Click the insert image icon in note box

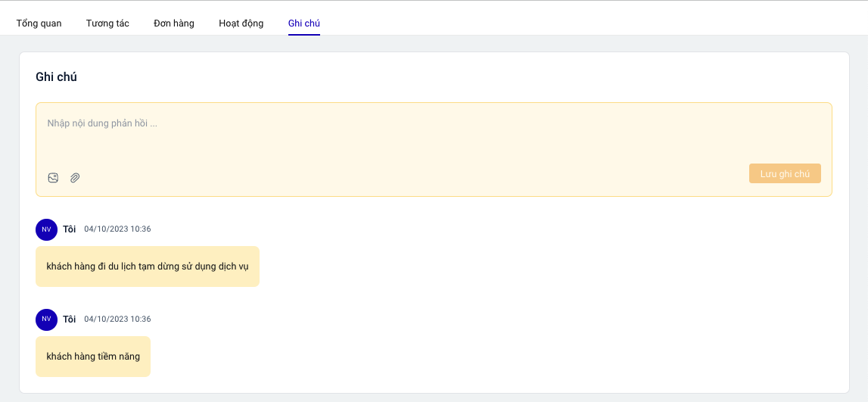(53, 178)
